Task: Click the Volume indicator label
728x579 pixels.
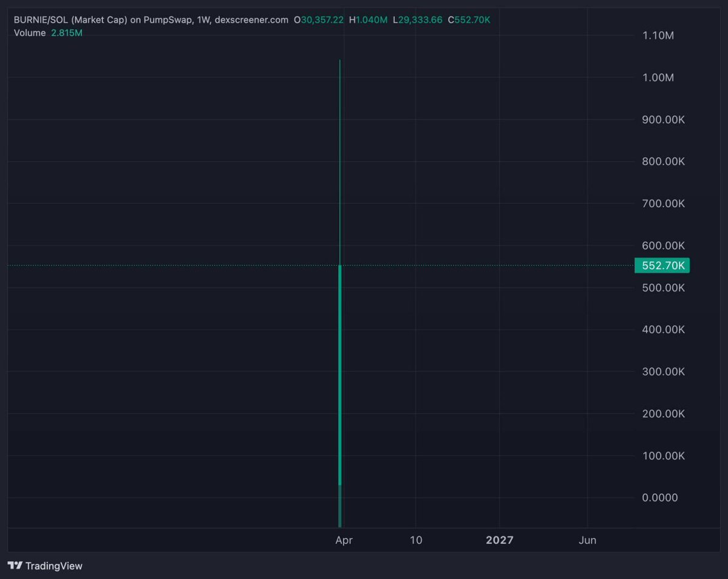Action: [x=30, y=33]
